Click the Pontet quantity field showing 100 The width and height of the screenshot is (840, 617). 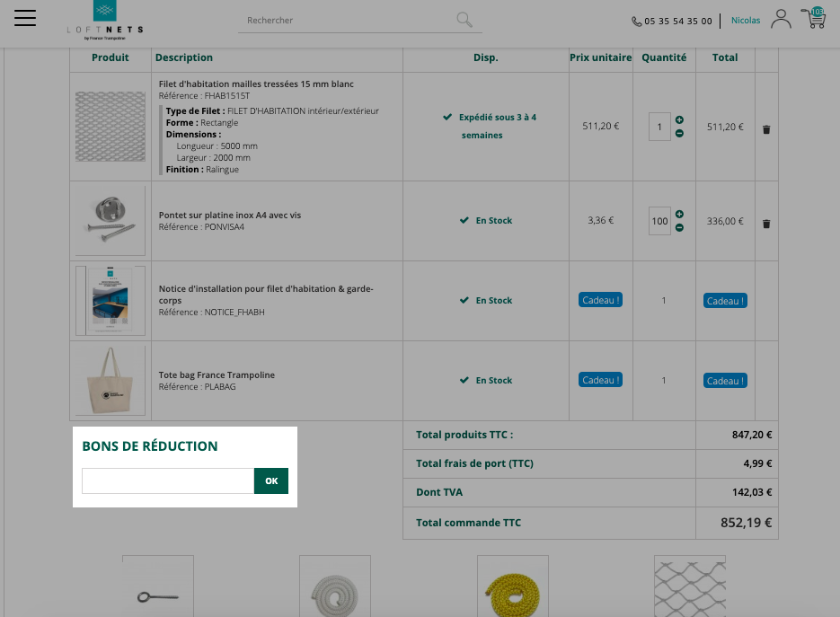(659, 221)
